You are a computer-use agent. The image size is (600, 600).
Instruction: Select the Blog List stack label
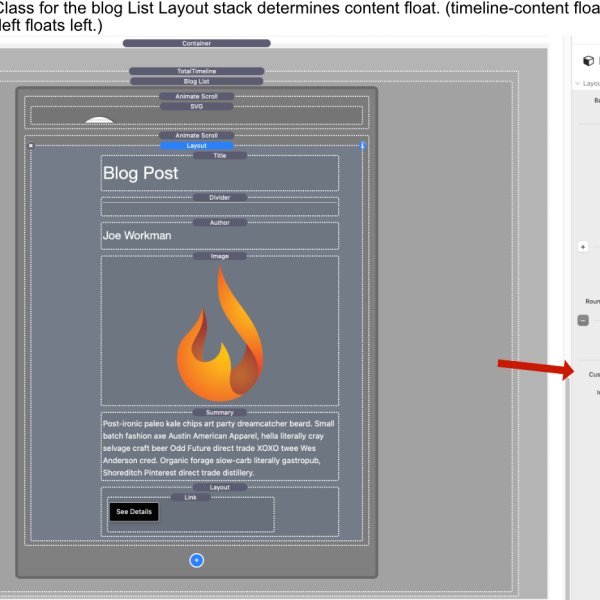pyautogui.click(x=197, y=81)
